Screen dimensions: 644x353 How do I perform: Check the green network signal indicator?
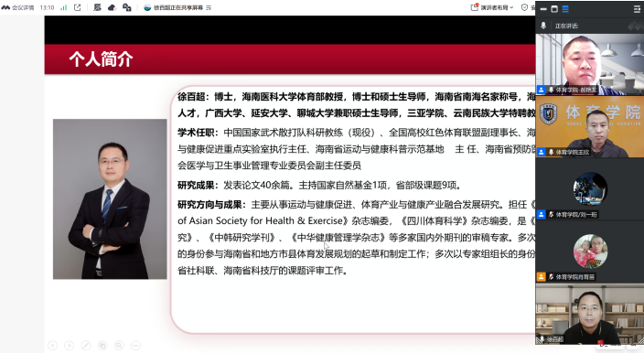tap(64, 7)
